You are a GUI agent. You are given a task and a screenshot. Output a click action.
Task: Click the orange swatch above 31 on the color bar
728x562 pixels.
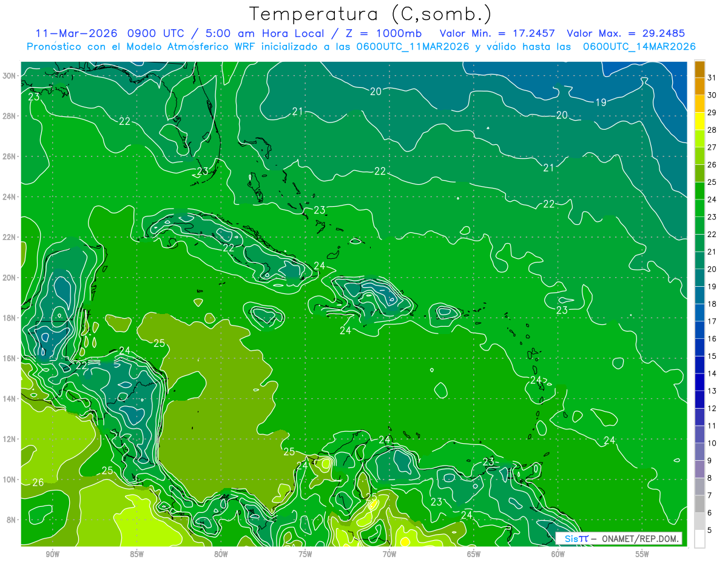pos(700,69)
